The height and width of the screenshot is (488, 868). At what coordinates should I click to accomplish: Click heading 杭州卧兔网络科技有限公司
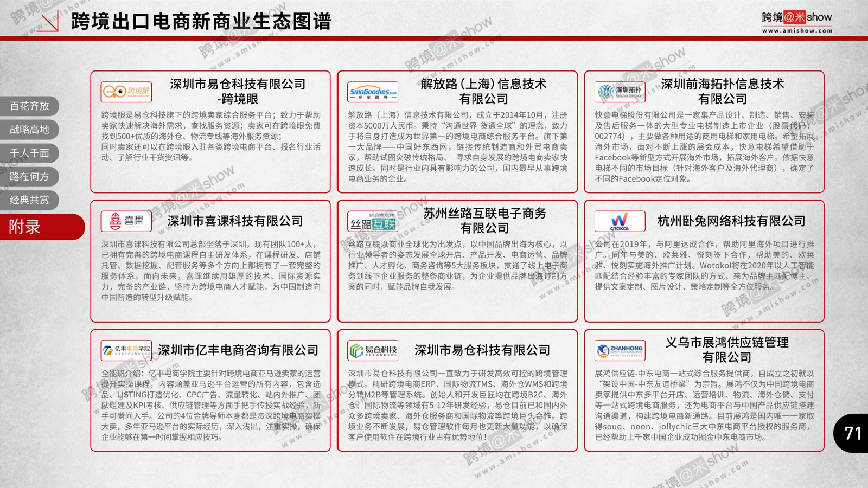point(731,221)
